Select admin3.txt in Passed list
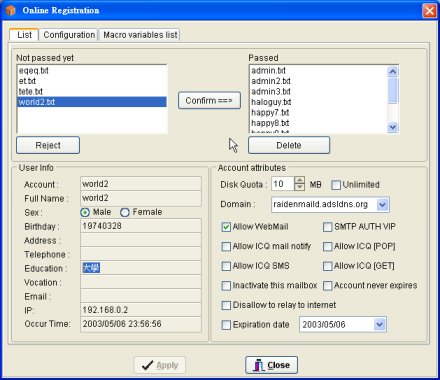This screenshot has height=380, width=440. pos(318,91)
